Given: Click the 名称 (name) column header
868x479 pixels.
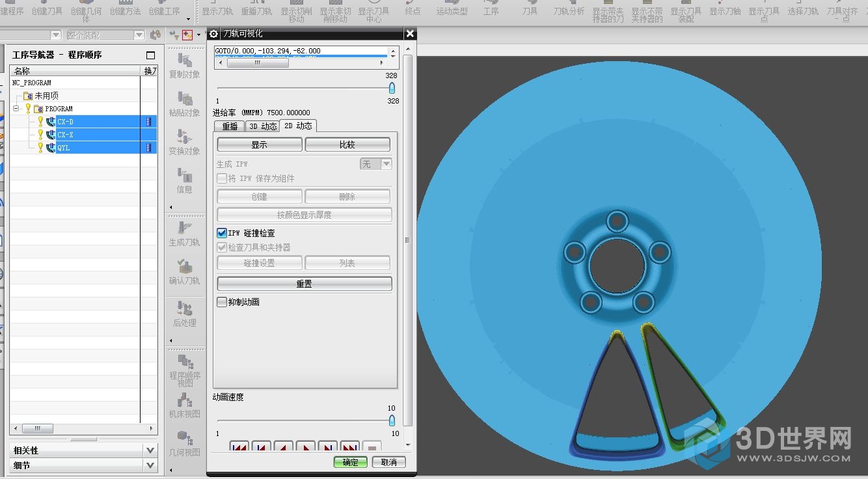Looking at the screenshot, I should click(75, 70).
